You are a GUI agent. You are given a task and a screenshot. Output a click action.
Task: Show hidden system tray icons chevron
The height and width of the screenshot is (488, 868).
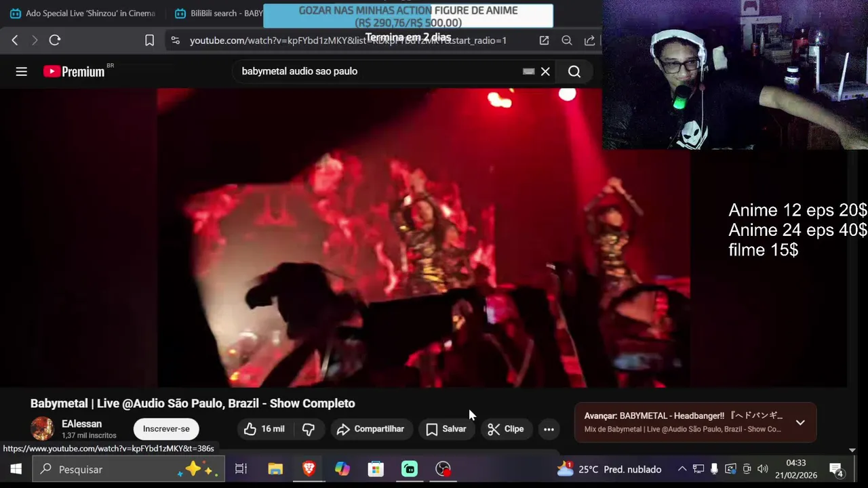(682, 469)
